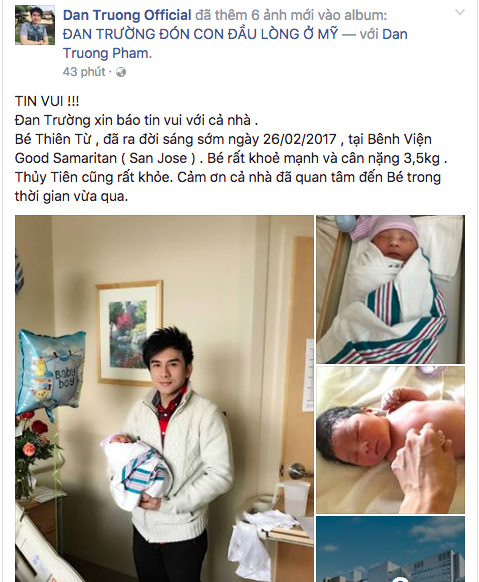Open photo of swaddled baby in striped blanket
Viewport: 479px width, 582px height.
[390, 289]
